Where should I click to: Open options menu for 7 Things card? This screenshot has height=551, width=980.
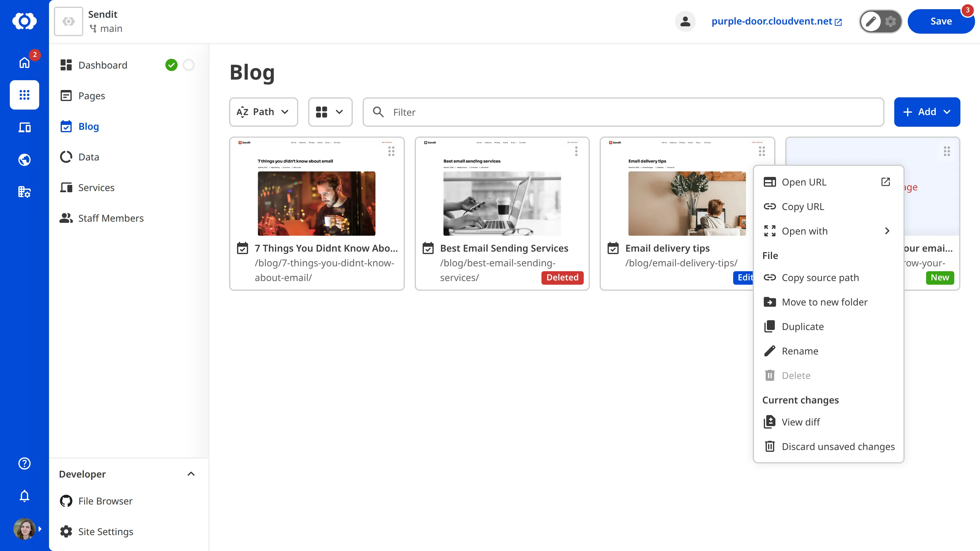coord(391,151)
